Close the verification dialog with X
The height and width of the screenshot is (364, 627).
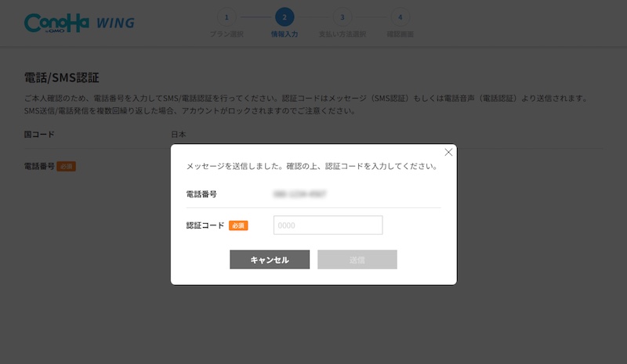(x=448, y=152)
